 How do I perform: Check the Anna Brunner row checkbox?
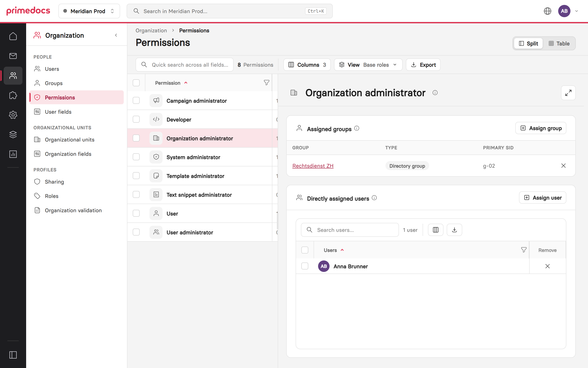[x=305, y=266]
